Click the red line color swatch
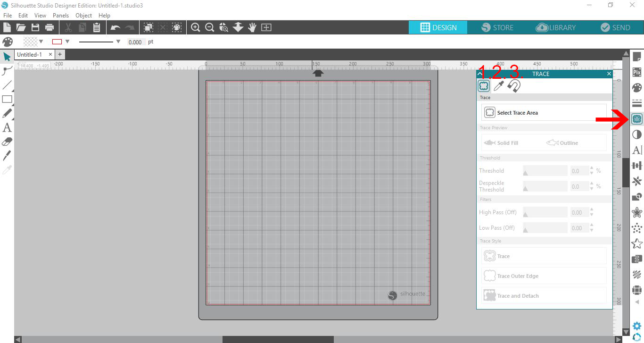Viewport: 644px width, 343px height. click(x=57, y=42)
